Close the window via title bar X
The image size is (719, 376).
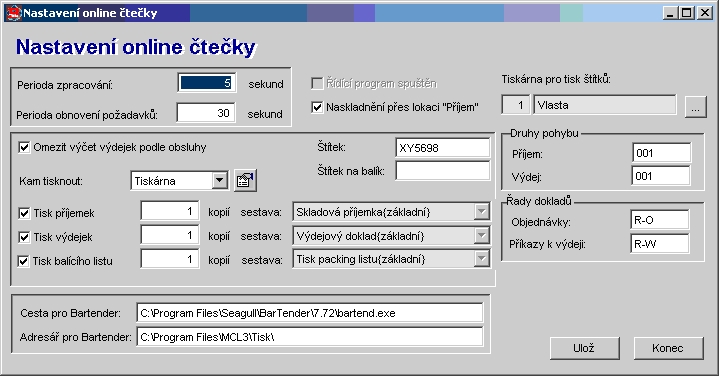704,13
